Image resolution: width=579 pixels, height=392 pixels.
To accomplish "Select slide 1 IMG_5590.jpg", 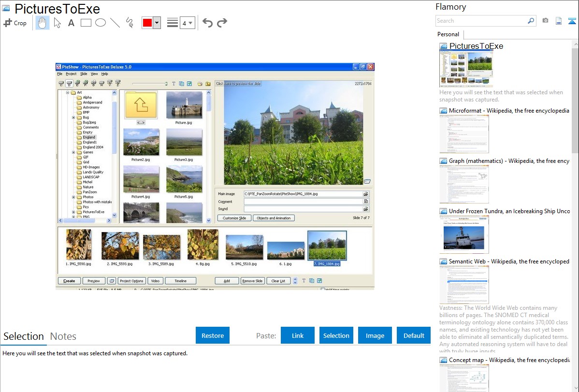I will 79,245.
